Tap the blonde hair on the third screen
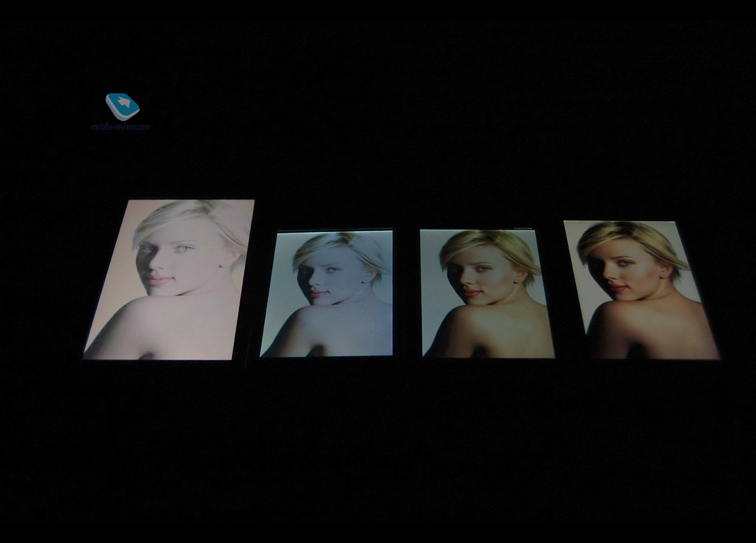Image resolution: width=756 pixels, height=543 pixels. (502, 245)
